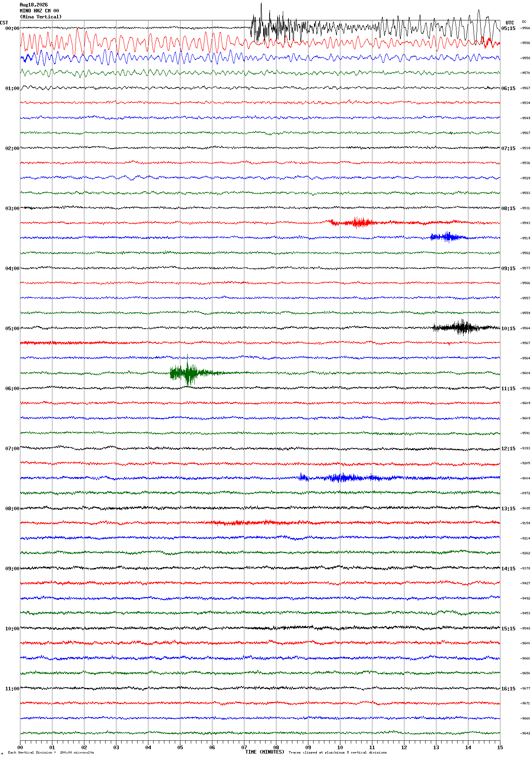Select the DC offset value "-9427"
Screen dimensions: 532x758
point(525,584)
